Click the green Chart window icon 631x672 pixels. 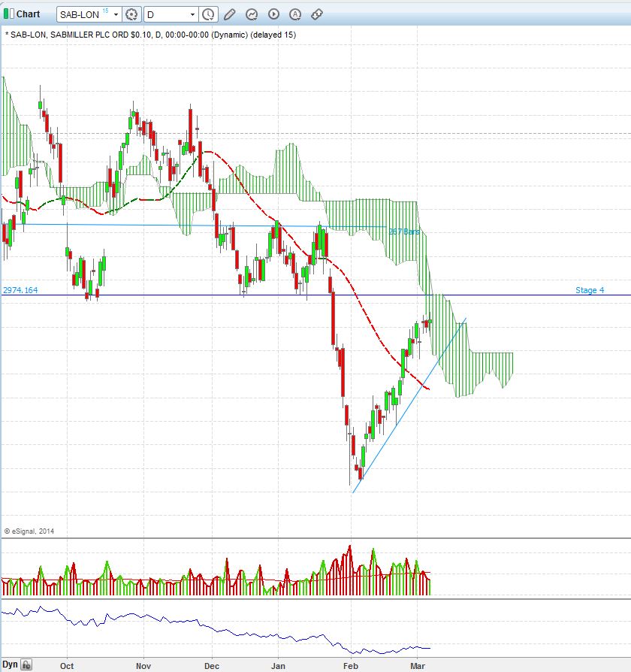click(x=8, y=14)
